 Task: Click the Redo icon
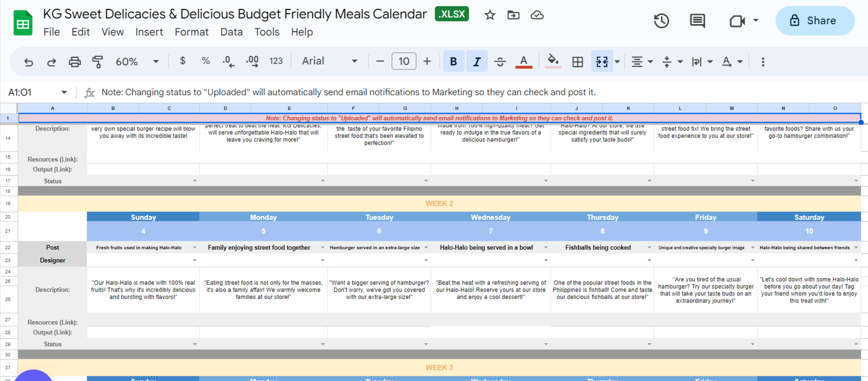(x=51, y=62)
